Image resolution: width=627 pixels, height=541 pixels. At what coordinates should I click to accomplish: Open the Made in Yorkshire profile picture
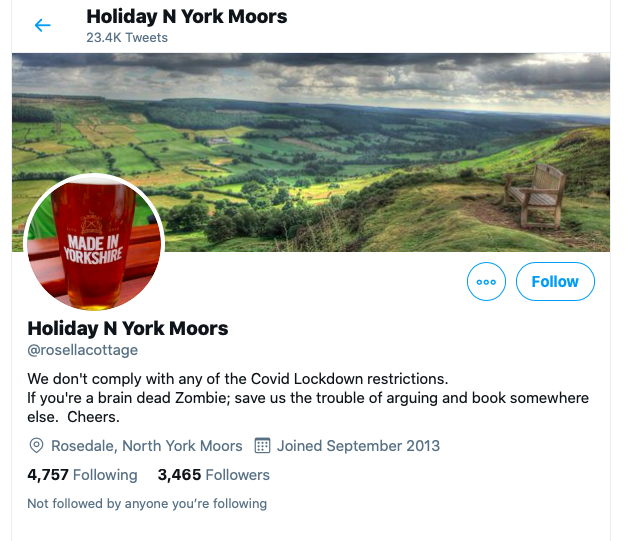tap(94, 242)
